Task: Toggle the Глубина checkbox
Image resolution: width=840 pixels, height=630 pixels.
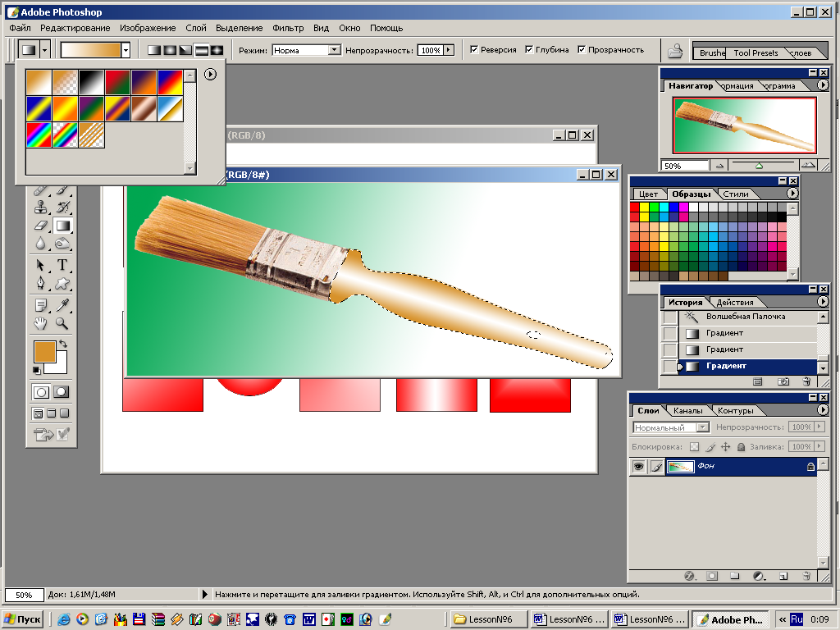Action: (529, 50)
